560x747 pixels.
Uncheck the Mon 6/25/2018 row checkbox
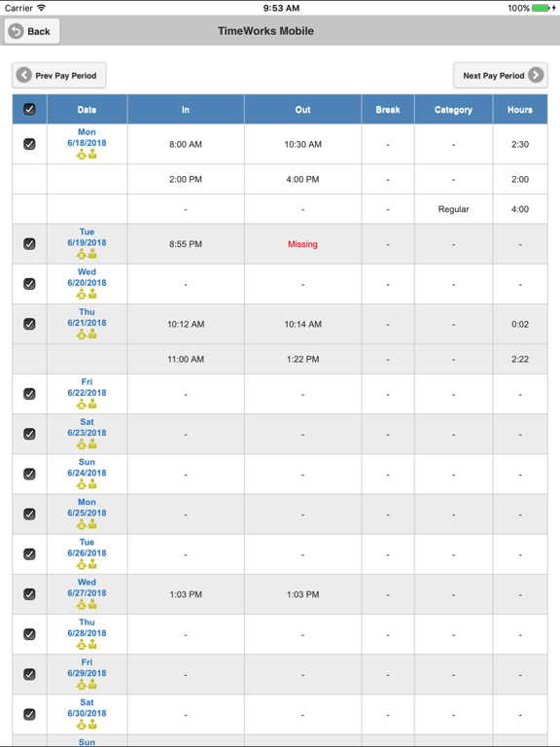point(29,514)
